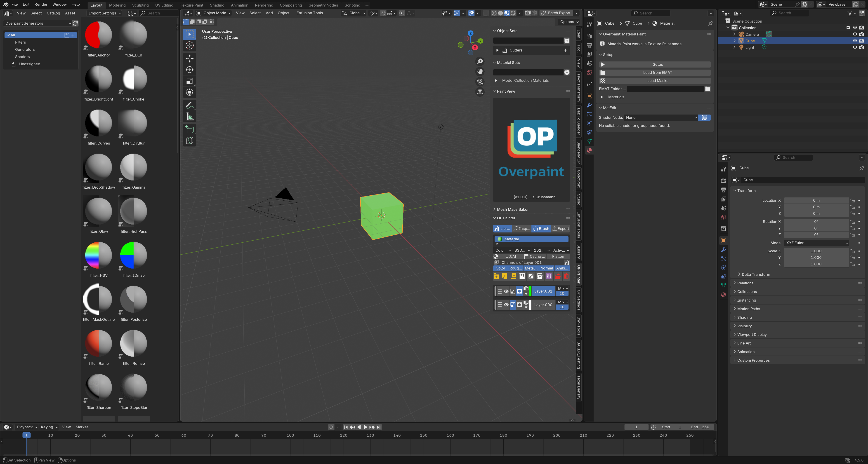The image size is (868, 464).
Task: Expand the Delta Transform section
Action: (x=755, y=274)
